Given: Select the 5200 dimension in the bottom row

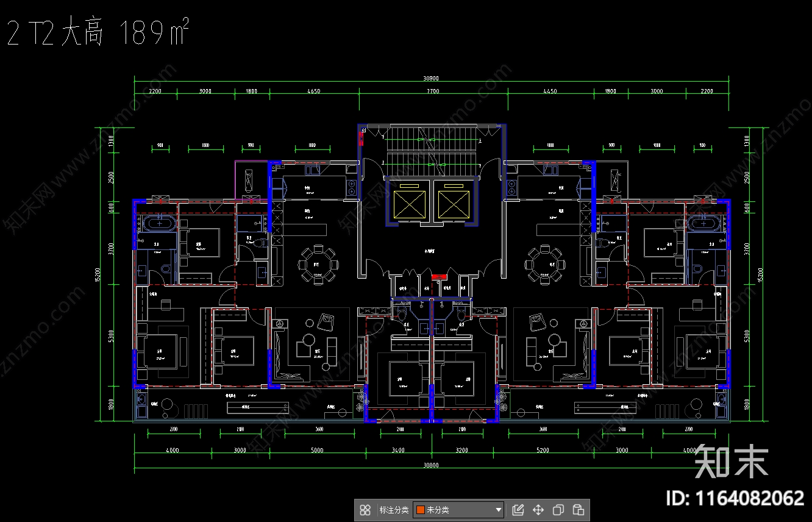Looking at the screenshot, I should point(543,450).
